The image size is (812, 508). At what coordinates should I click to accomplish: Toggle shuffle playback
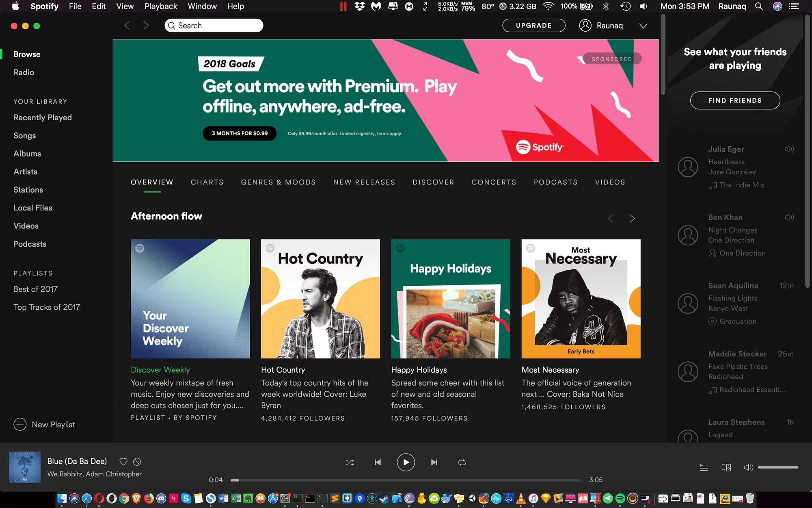tap(350, 462)
